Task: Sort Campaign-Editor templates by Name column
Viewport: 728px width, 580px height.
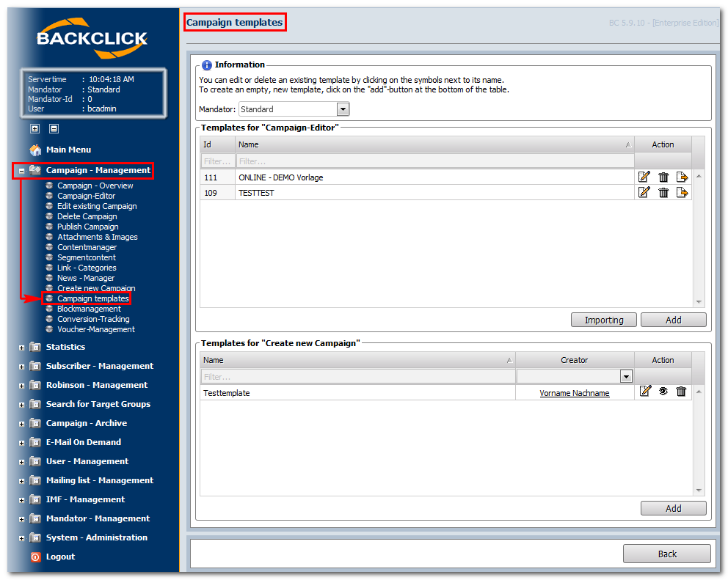Action: 434,144
